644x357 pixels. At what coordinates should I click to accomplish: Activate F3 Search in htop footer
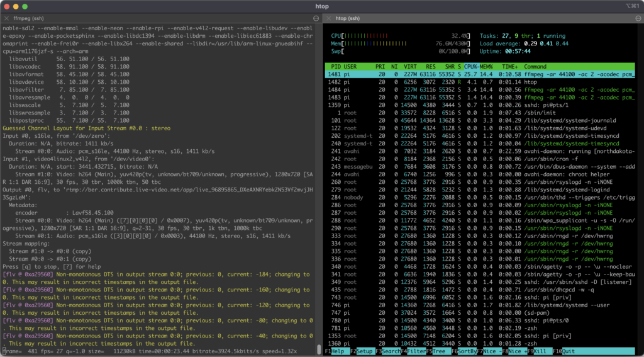pos(391,351)
